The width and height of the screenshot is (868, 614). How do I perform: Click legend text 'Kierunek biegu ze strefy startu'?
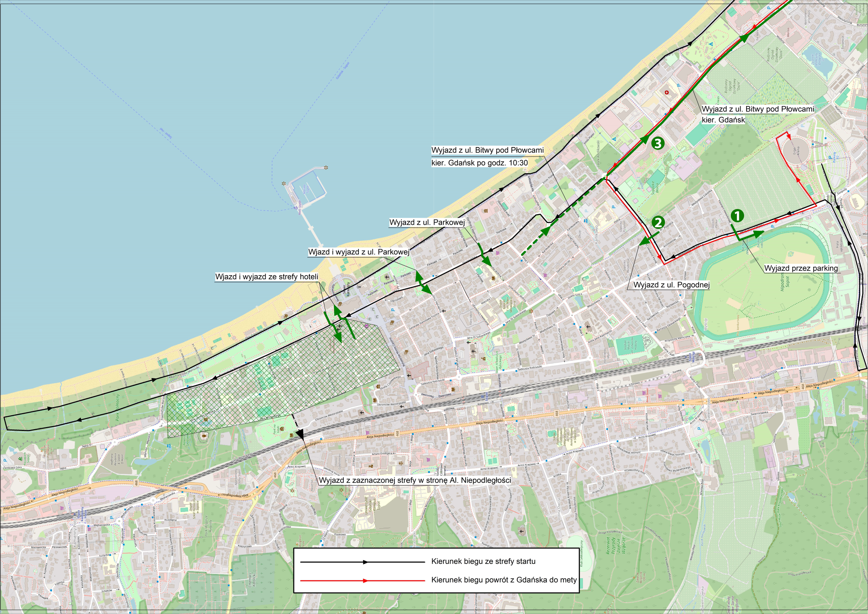(x=483, y=561)
